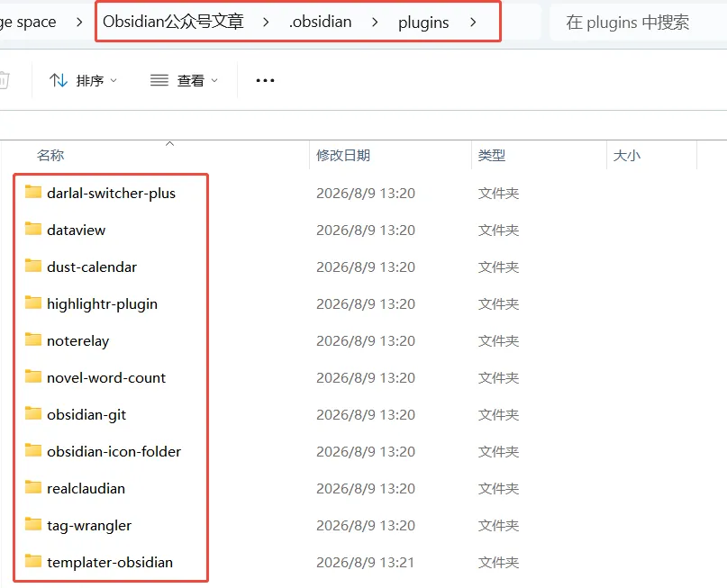Select the novel-word-count folder name
Viewport: 727px width, 588px height.
pos(106,377)
